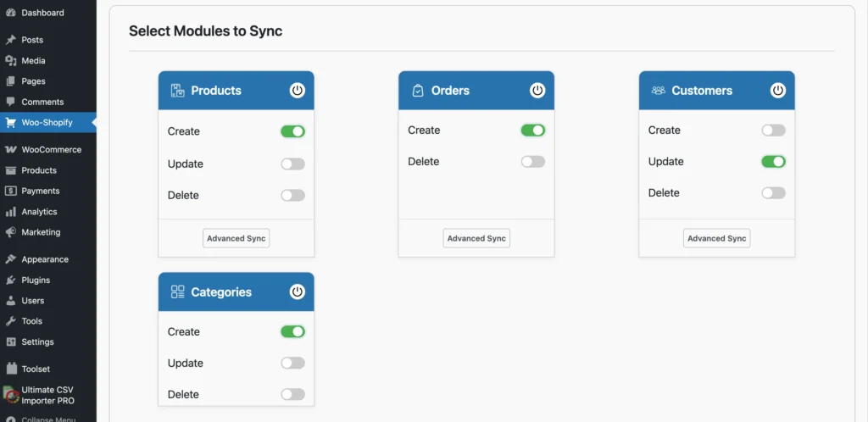Click the Orders card title text

450,91
